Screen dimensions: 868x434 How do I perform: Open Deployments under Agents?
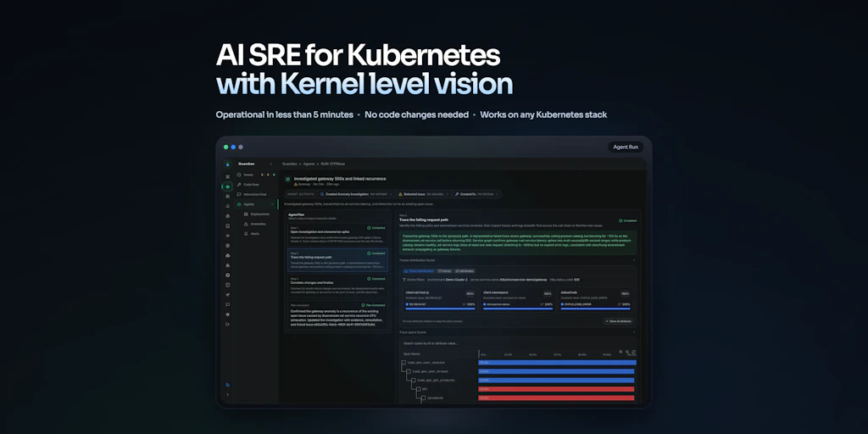pos(258,214)
